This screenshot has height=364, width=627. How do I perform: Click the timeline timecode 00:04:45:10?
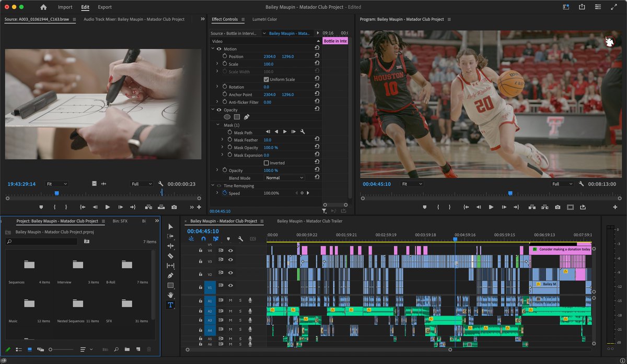coord(203,231)
